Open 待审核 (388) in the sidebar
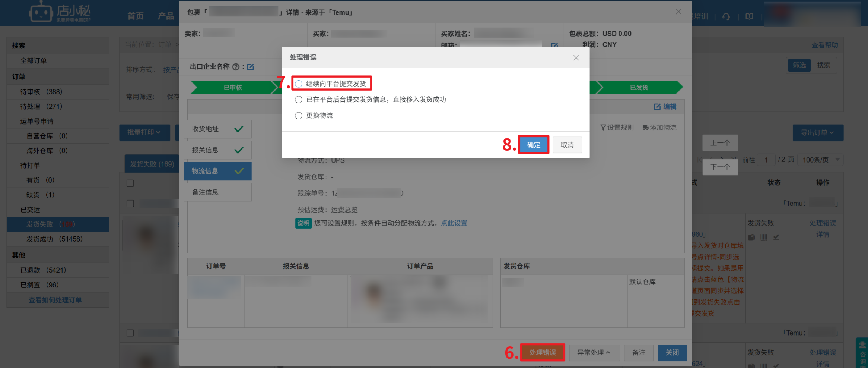The width and height of the screenshot is (868, 368). pos(58,92)
